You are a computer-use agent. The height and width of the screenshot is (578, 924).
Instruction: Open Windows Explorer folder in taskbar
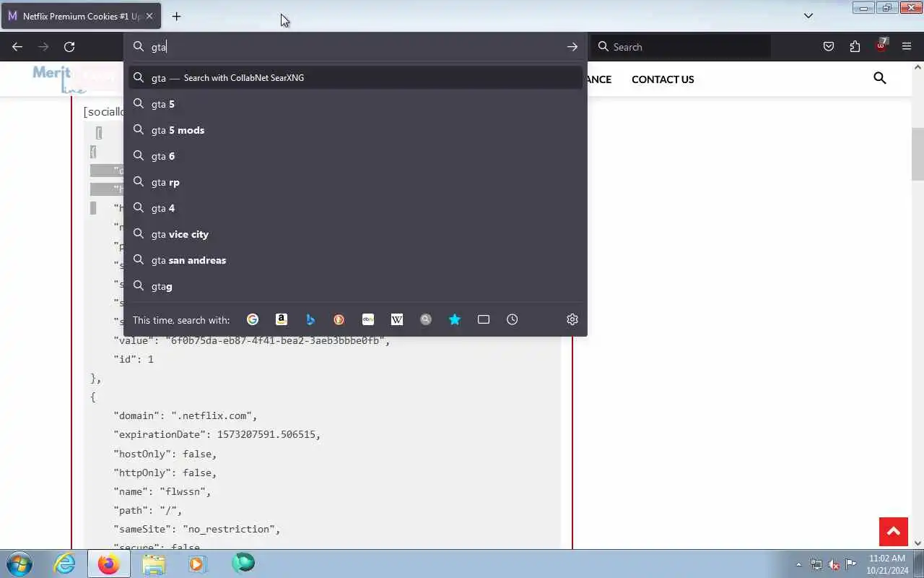154,564
